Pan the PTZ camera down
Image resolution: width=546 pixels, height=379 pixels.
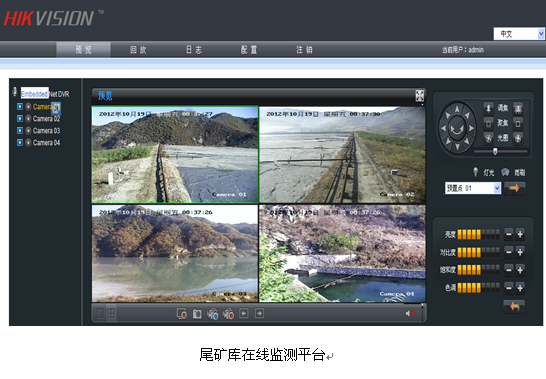click(457, 148)
